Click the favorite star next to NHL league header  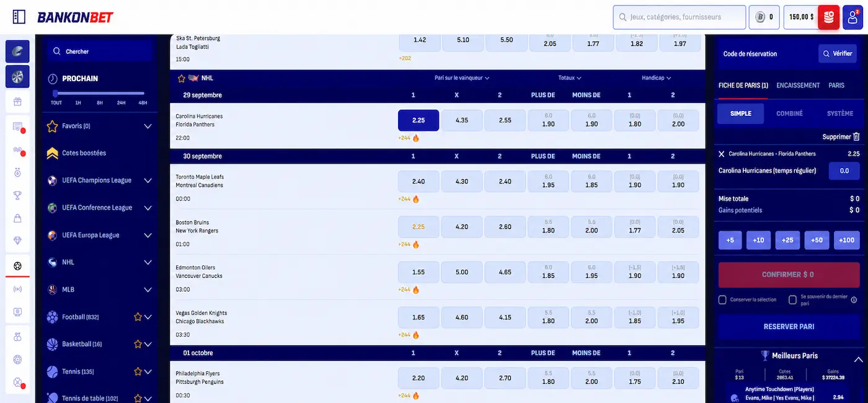coord(182,78)
